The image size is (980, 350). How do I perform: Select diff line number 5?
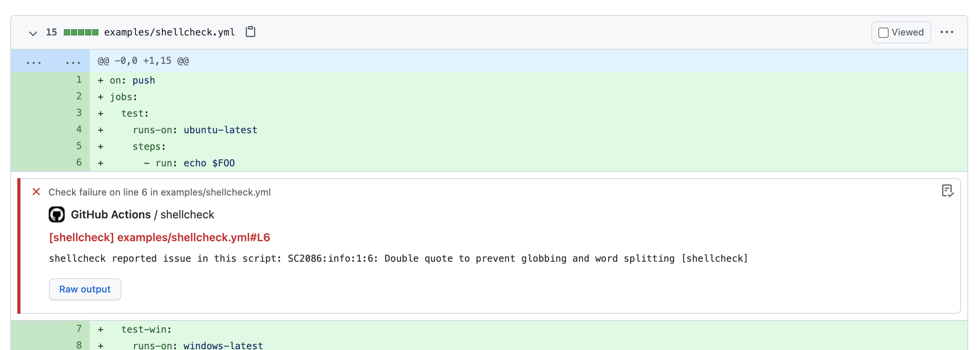(x=79, y=146)
